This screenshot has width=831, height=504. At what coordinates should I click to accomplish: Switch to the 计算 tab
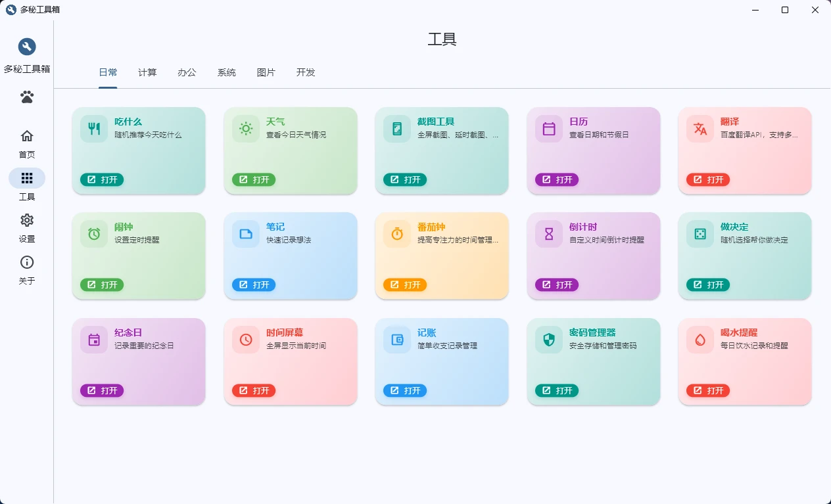click(x=147, y=73)
